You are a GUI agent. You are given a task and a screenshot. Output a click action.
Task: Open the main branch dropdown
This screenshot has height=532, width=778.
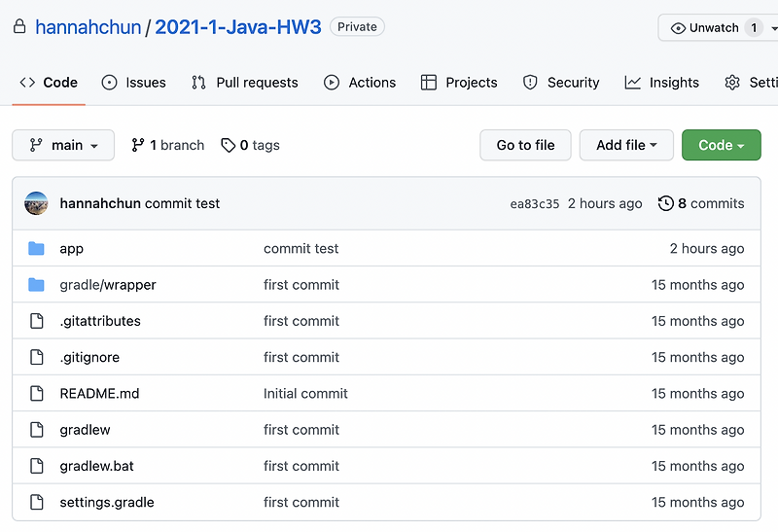point(63,145)
